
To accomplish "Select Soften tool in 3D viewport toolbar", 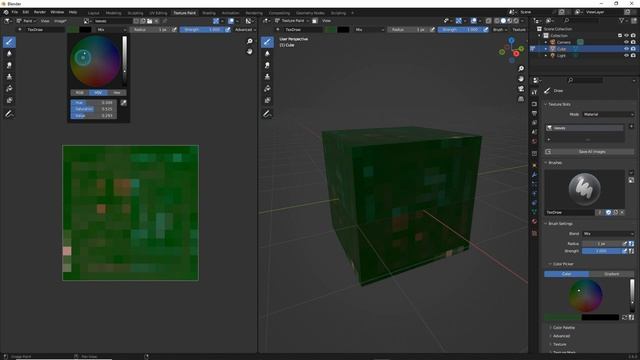I will pos(267,53).
